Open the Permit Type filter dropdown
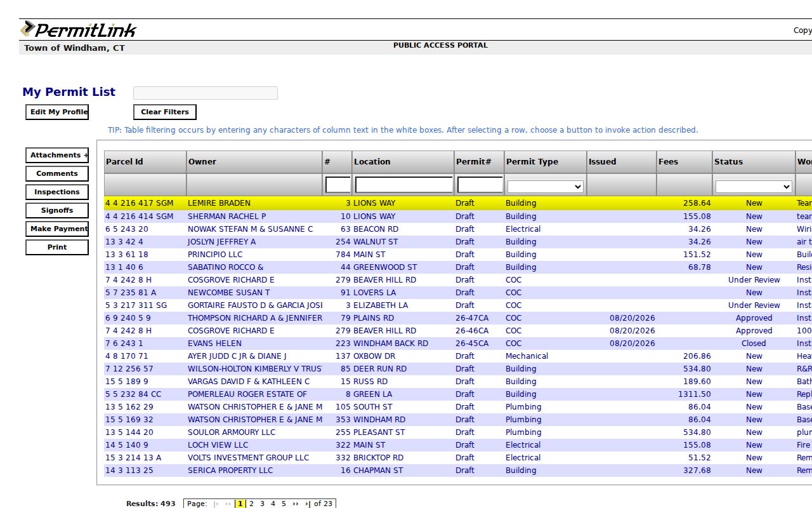812x508 pixels. click(x=545, y=187)
